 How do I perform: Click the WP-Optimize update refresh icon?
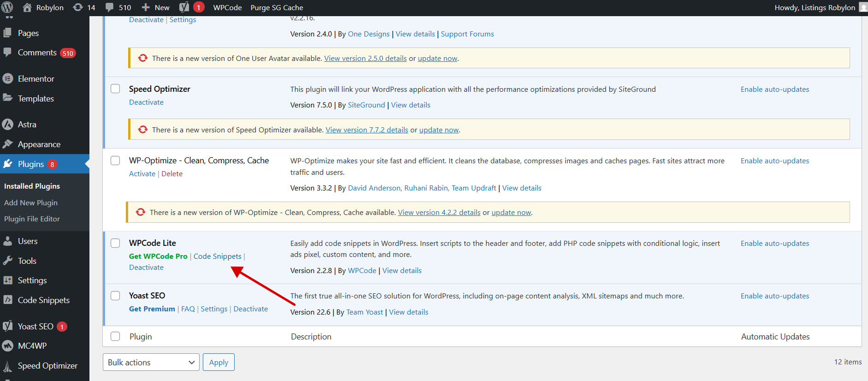click(x=141, y=212)
